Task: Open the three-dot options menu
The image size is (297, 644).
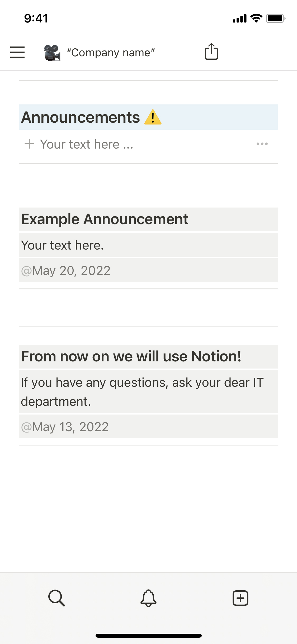Action: pos(262,144)
